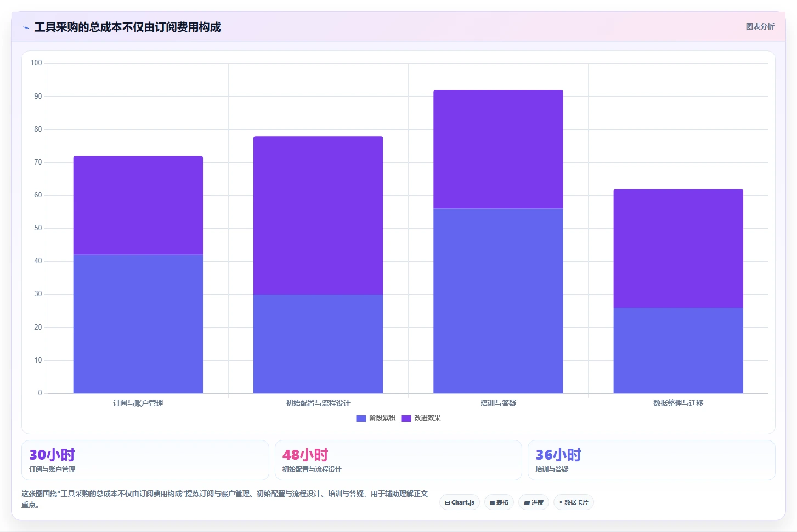This screenshot has height=532, width=797.
Task: Click the lightning icon beside the chart title
Action: click(26, 27)
